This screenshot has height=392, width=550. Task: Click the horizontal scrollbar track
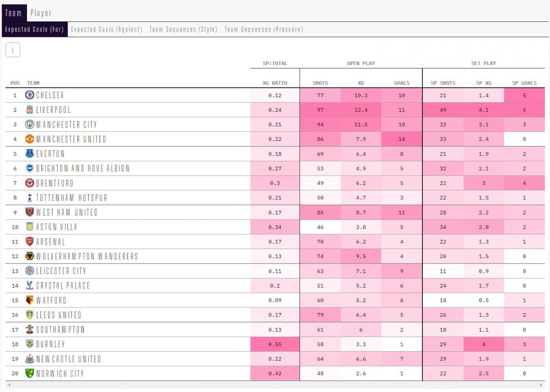(275, 385)
